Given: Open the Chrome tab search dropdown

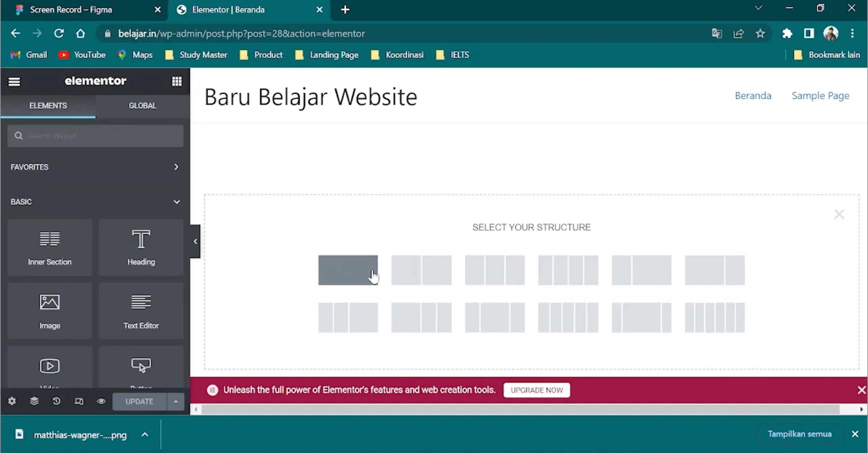Looking at the screenshot, I should pyautogui.click(x=758, y=8).
